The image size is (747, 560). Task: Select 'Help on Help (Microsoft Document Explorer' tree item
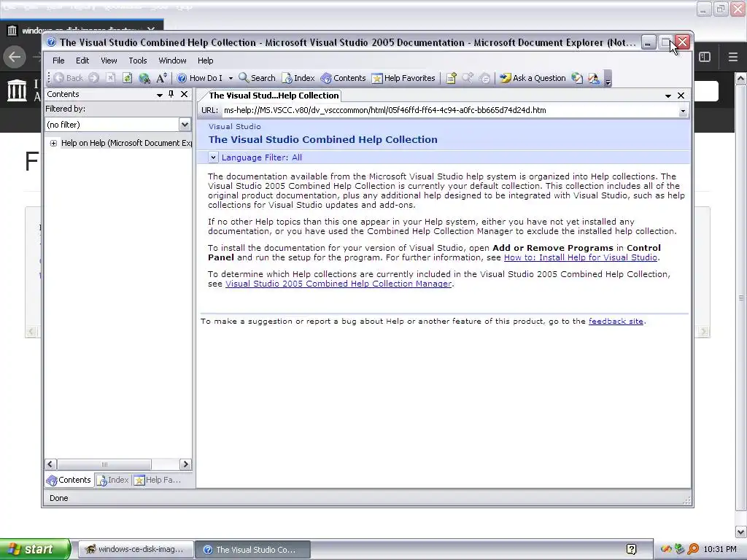coord(126,143)
